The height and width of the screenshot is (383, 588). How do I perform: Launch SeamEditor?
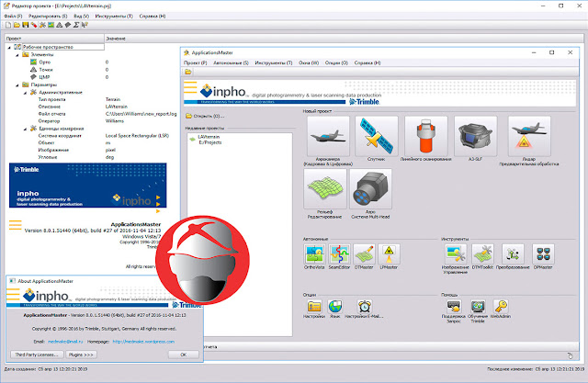[339, 253]
